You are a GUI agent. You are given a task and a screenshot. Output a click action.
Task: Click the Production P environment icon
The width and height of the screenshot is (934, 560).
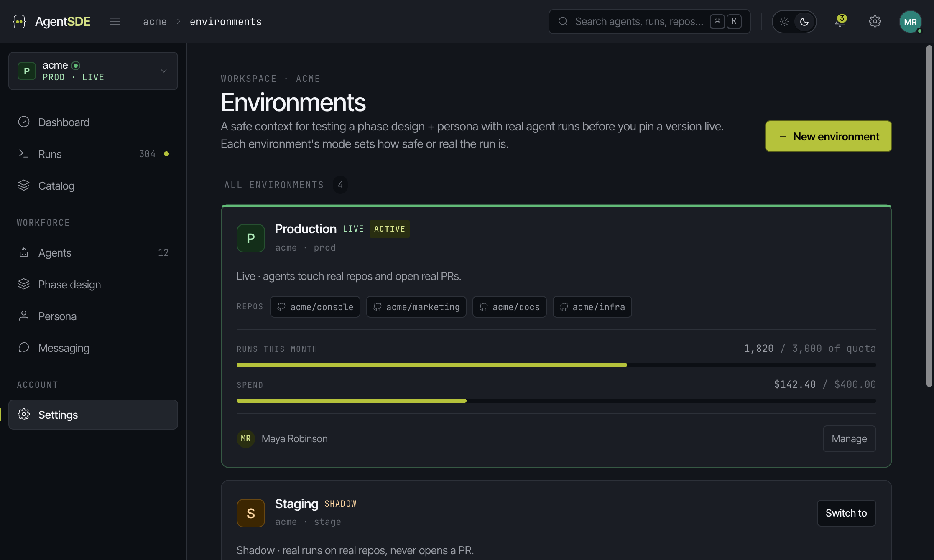tap(250, 238)
